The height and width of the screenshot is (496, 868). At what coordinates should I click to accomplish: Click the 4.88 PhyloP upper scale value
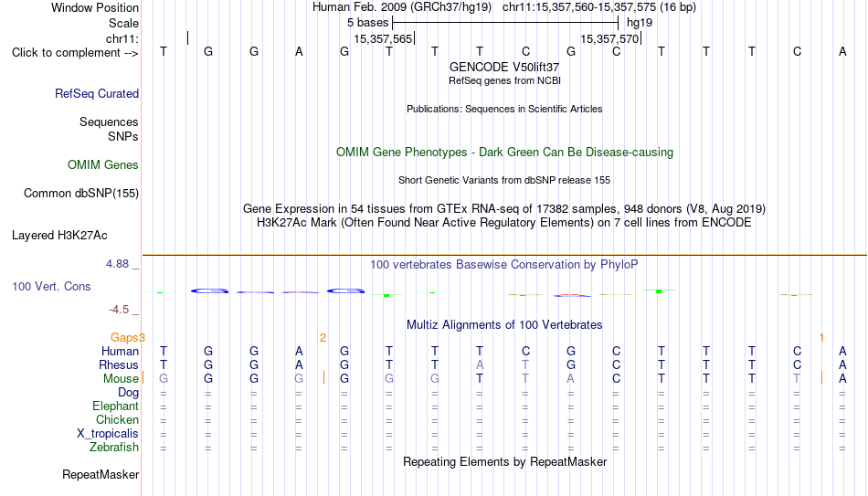[x=117, y=264]
